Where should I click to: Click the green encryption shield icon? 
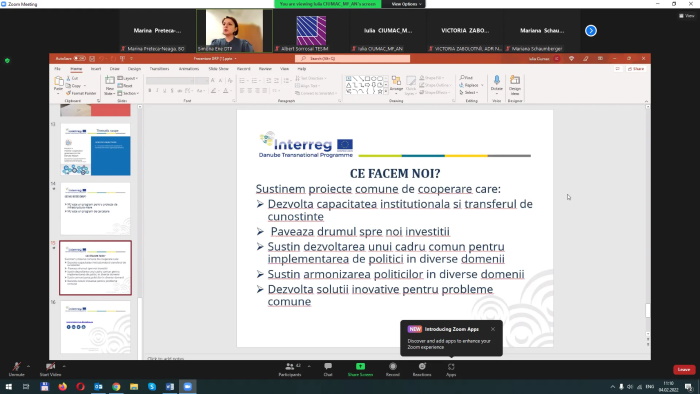point(7,60)
